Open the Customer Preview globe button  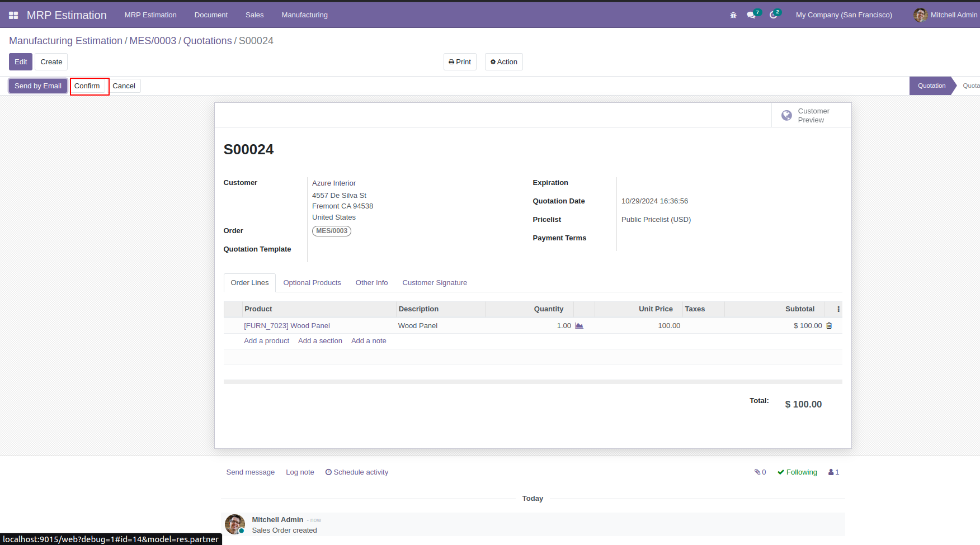[x=812, y=115]
